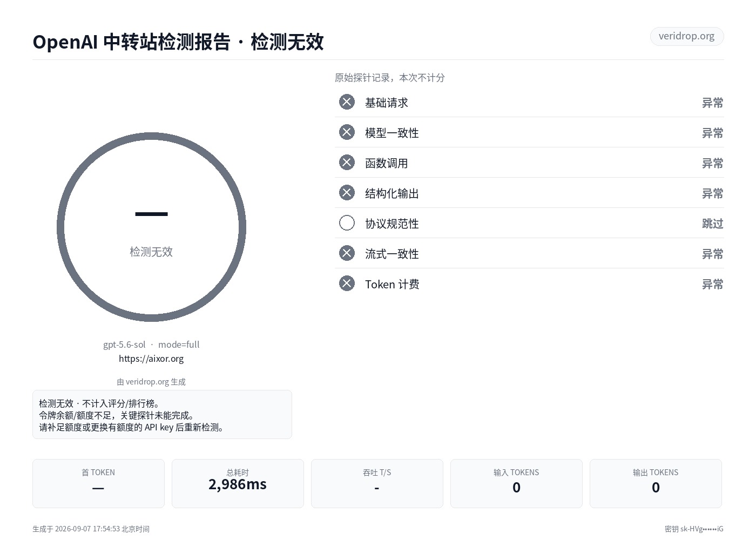
Task: Select the 首 TOKEN stat card
Action: [x=98, y=483]
